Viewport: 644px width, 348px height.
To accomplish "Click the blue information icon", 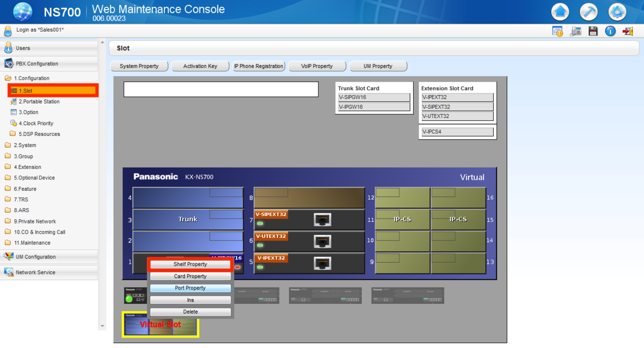I will tap(610, 31).
